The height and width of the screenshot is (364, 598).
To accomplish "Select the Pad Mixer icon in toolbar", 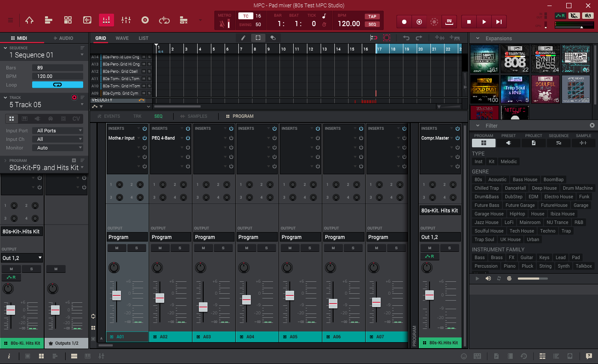I will click(106, 20).
